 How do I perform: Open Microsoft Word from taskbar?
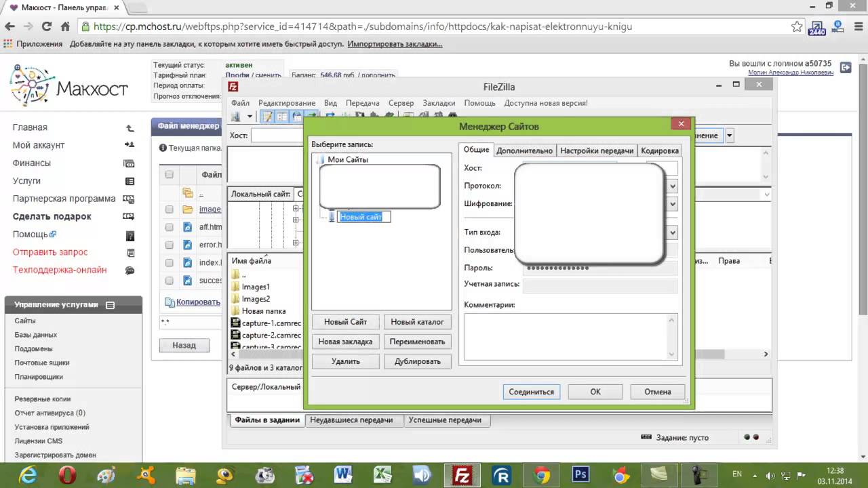coord(342,475)
